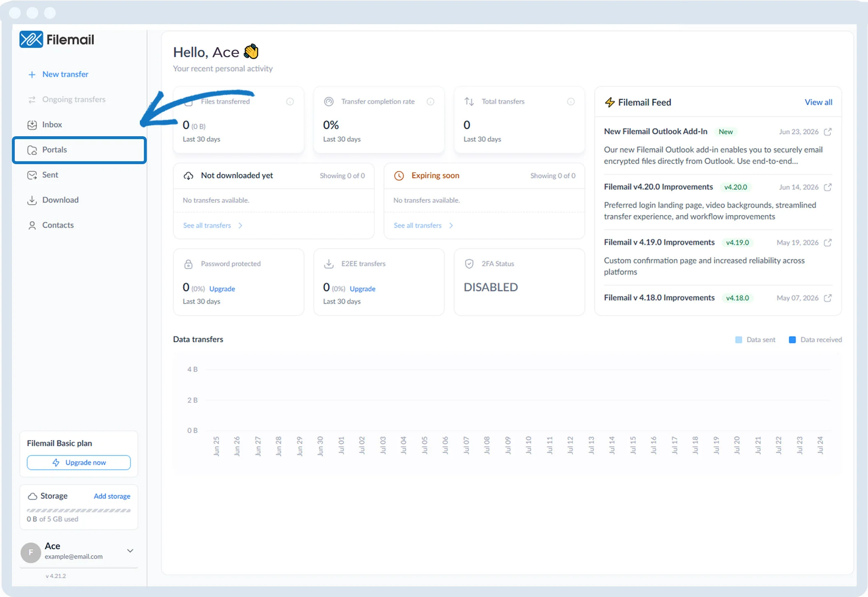Open the Sent section
868x597 pixels.
50,175
